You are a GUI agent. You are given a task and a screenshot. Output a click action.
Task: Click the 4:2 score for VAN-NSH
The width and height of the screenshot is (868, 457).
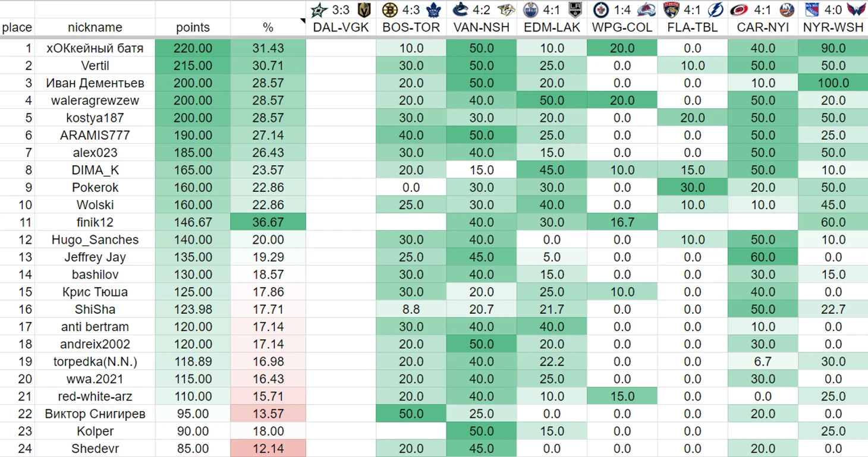click(x=482, y=10)
